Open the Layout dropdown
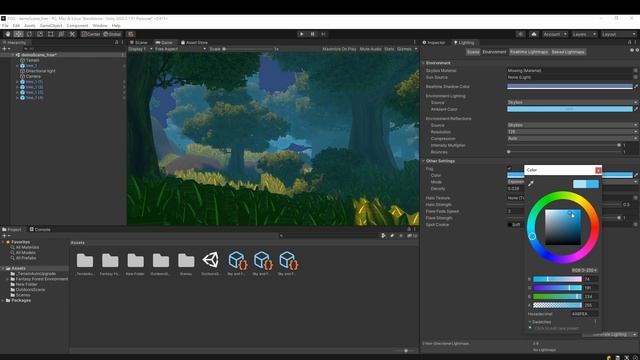This screenshot has width=640, height=360. coord(618,34)
